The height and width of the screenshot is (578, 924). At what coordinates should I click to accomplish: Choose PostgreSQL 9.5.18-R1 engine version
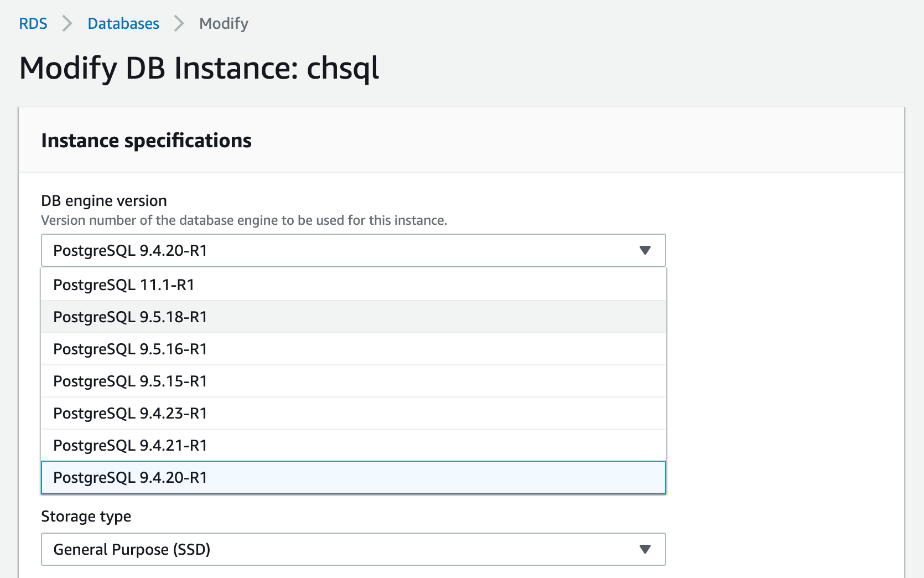130,317
